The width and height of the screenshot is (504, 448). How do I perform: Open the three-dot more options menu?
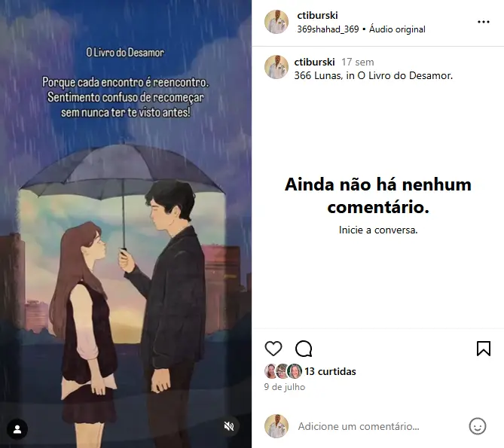pyautogui.click(x=484, y=22)
